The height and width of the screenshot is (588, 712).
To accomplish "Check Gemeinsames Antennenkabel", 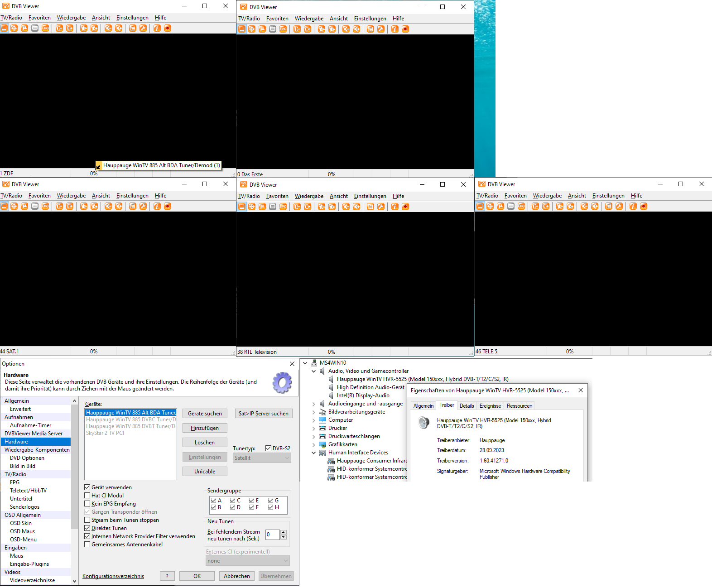I will point(87,545).
